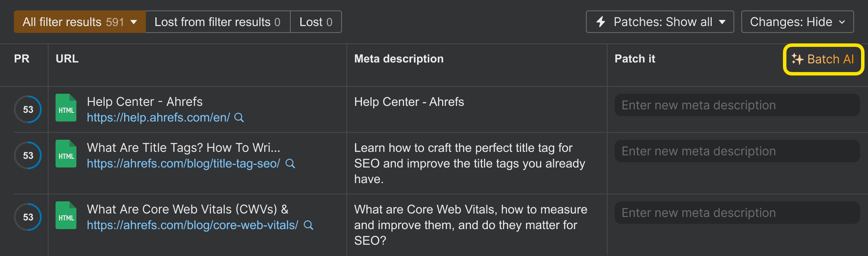The width and height of the screenshot is (868, 256).
Task: Focus meta description field for Title Tags row
Action: (736, 151)
